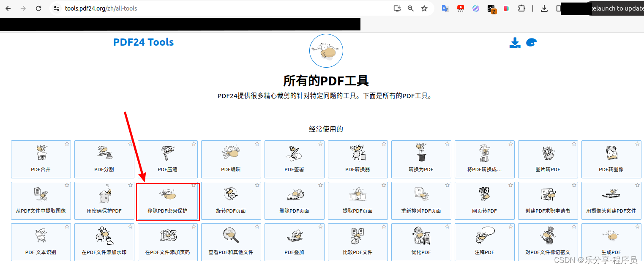Screen dimensions: 644x268
Task: Favorite star on 优化PDF card
Action: [x=447, y=227]
